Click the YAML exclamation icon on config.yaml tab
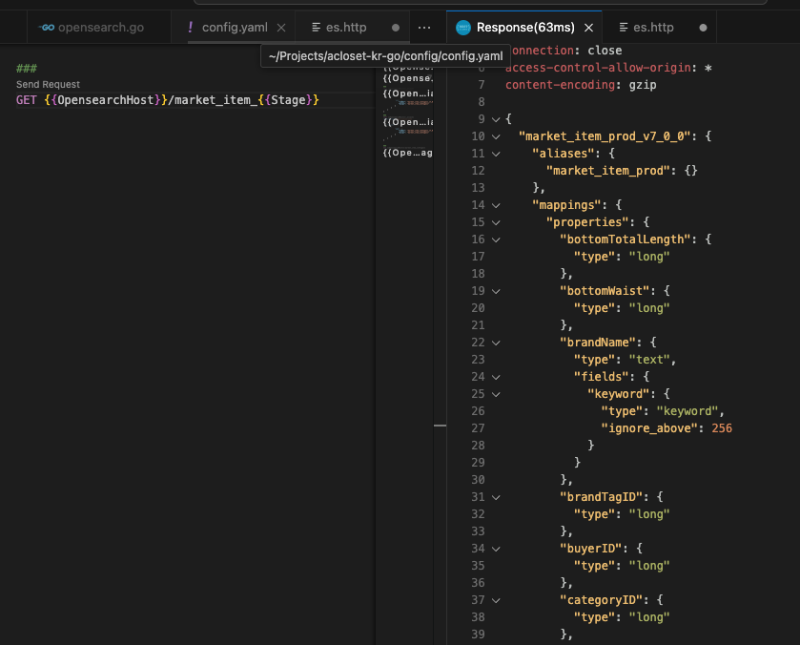The height and width of the screenshot is (645, 800). tap(190, 27)
